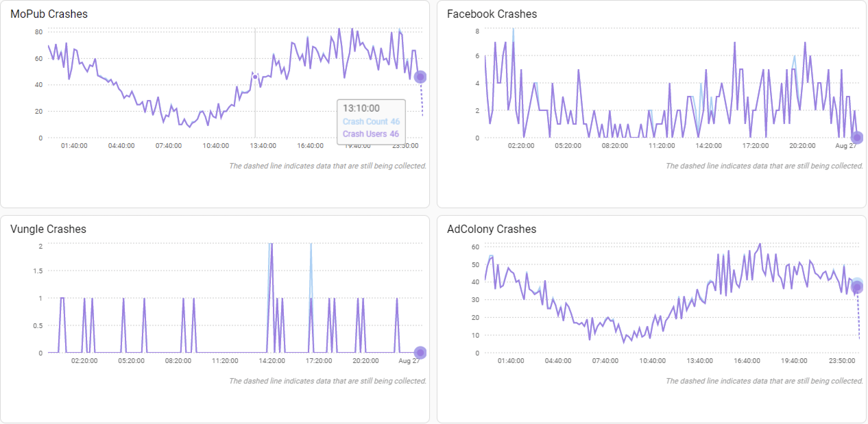Click the 05:20:00 label on Facebook chart
The image size is (868, 424).
click(x=568, y=146)
